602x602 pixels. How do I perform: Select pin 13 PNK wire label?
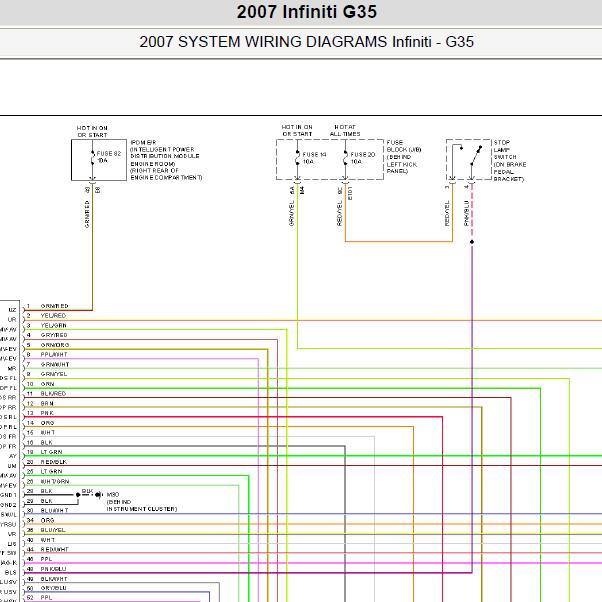point(47,413)
